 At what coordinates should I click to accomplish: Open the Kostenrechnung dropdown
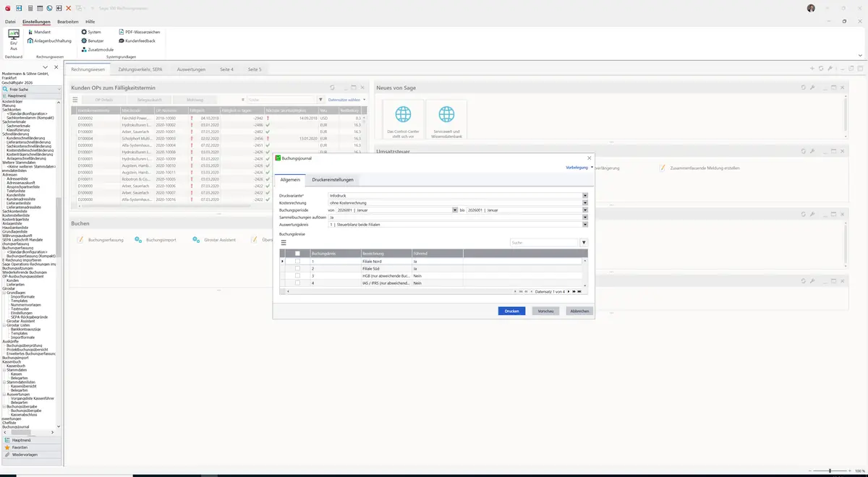pyautogui.click(x=585, y=203)
